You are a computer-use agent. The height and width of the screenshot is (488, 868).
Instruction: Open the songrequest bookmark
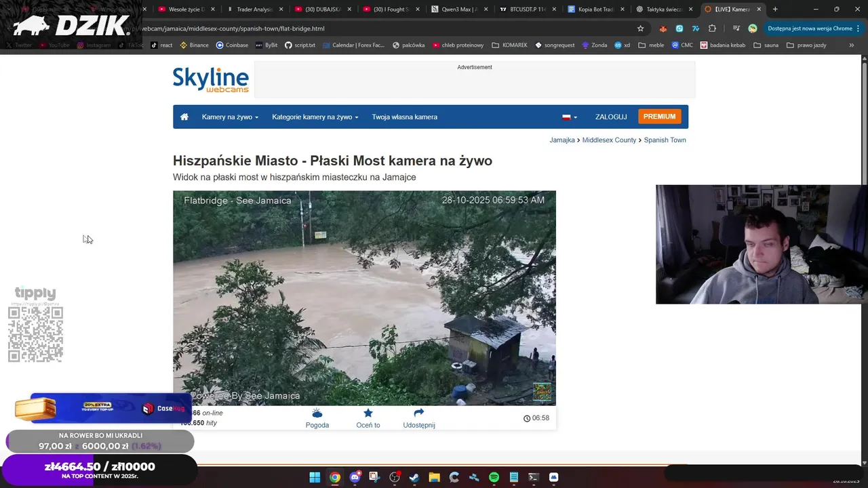(x=555, y=45)
